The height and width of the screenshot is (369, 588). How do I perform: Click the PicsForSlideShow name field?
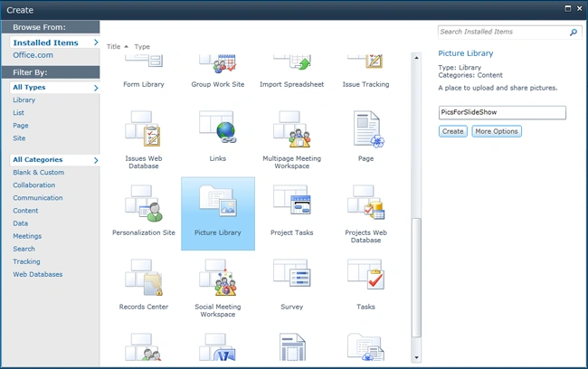click(x=502, y=112)
